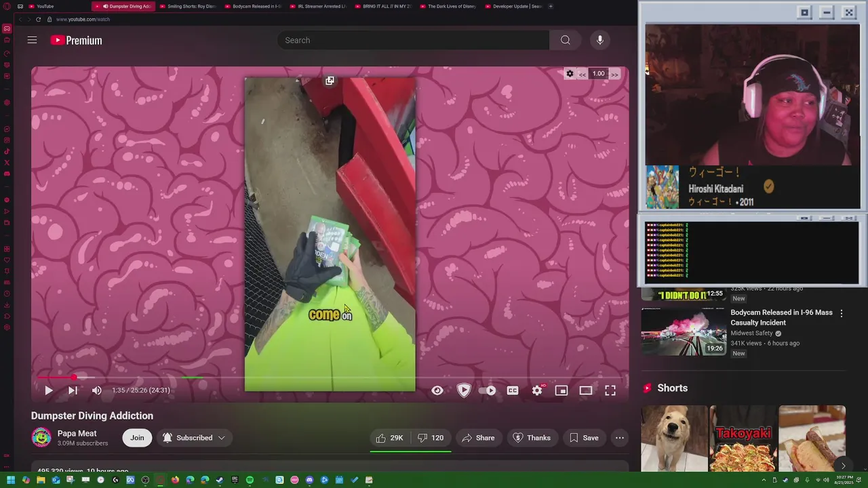Decrease playback speed with << button
868x488 pixels.
tap(583, 74)
